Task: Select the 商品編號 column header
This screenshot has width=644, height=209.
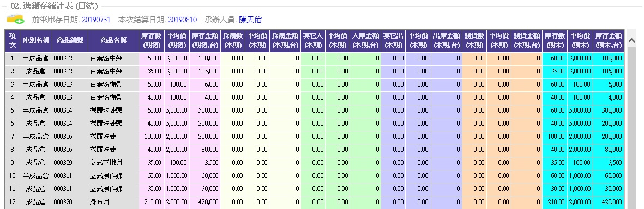Action: coord(70,41)
